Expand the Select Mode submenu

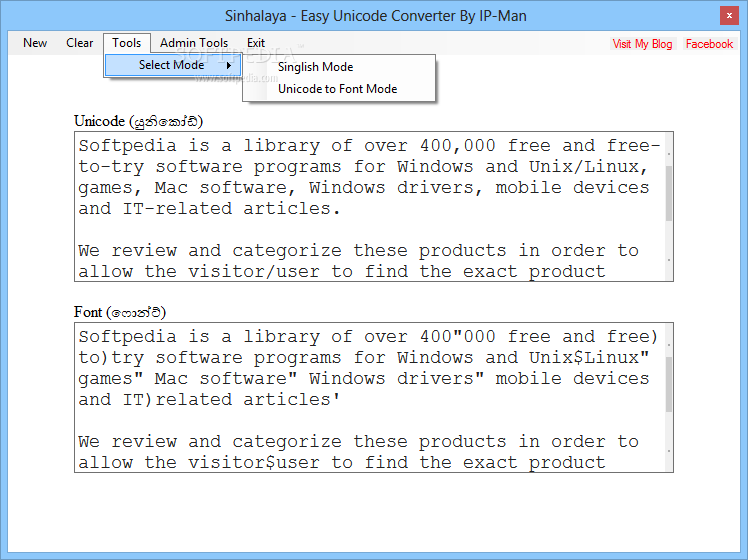coord(173,65)
